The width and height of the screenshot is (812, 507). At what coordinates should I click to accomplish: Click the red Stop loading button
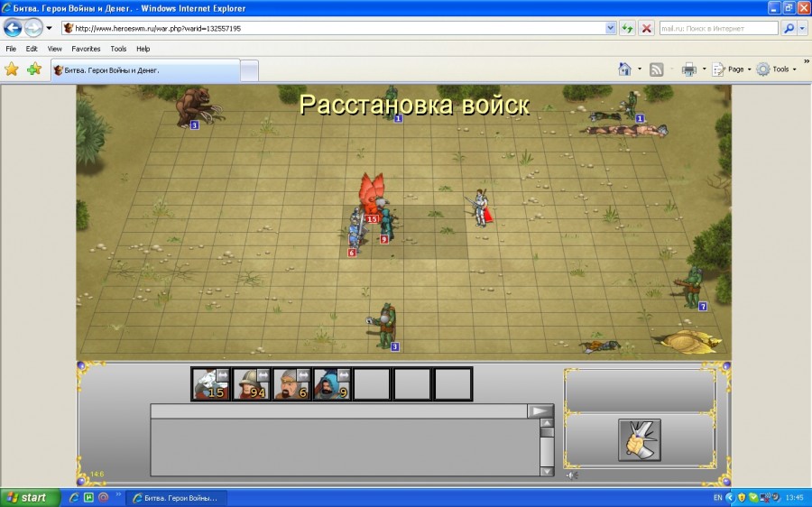(x=646, y=29)
